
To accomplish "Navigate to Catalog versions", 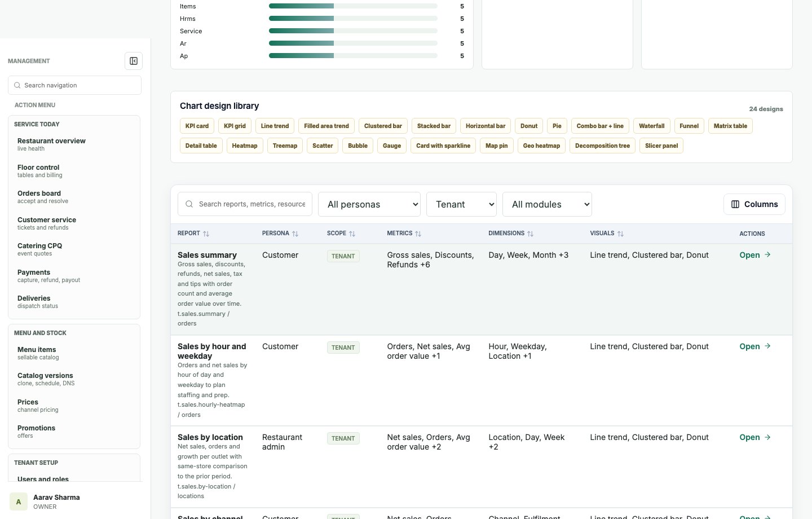I will pos(74,379).
